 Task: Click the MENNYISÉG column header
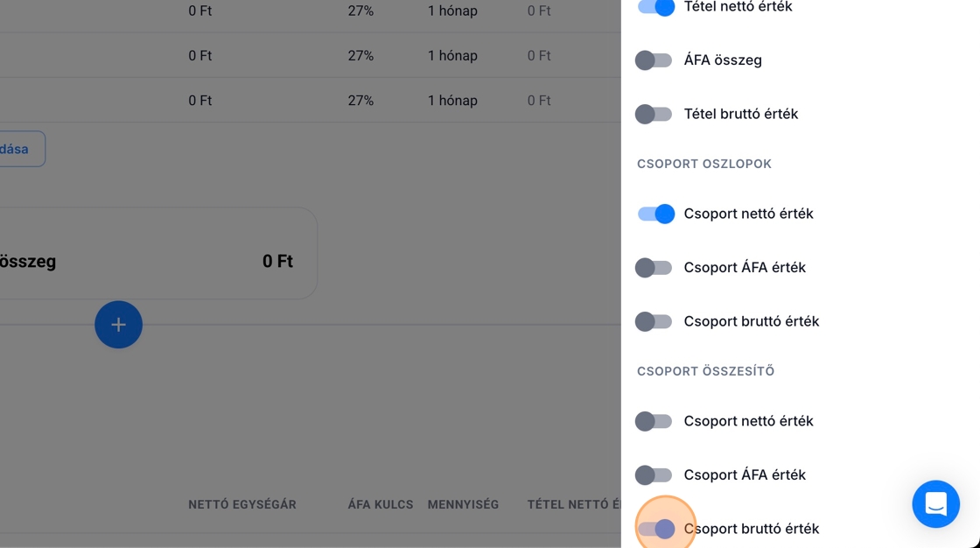click(x=463, y=504)
